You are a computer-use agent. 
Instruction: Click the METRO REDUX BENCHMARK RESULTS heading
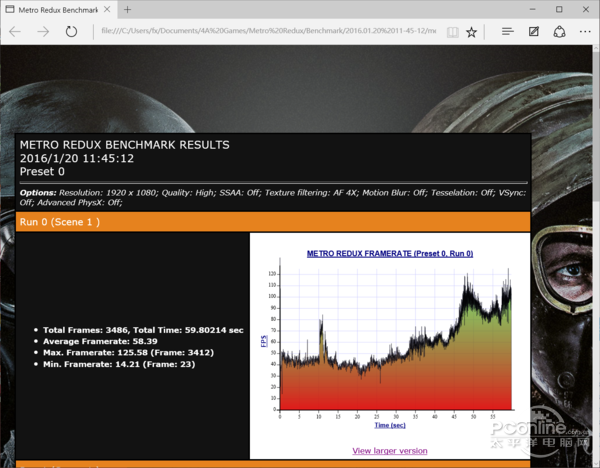pos(125,145)
